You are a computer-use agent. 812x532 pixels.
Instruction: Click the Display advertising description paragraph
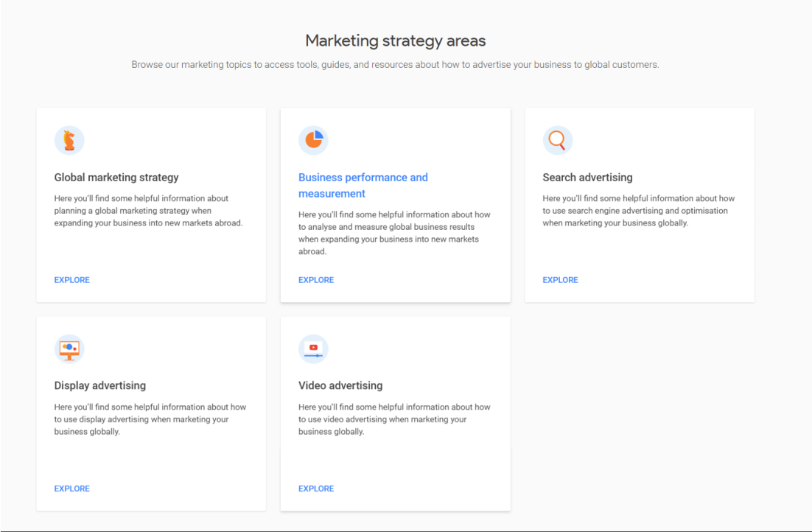(150, 419)
